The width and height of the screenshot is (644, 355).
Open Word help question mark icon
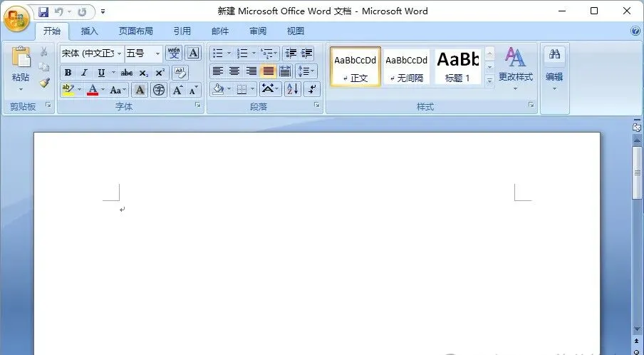(x=635, y=31)
